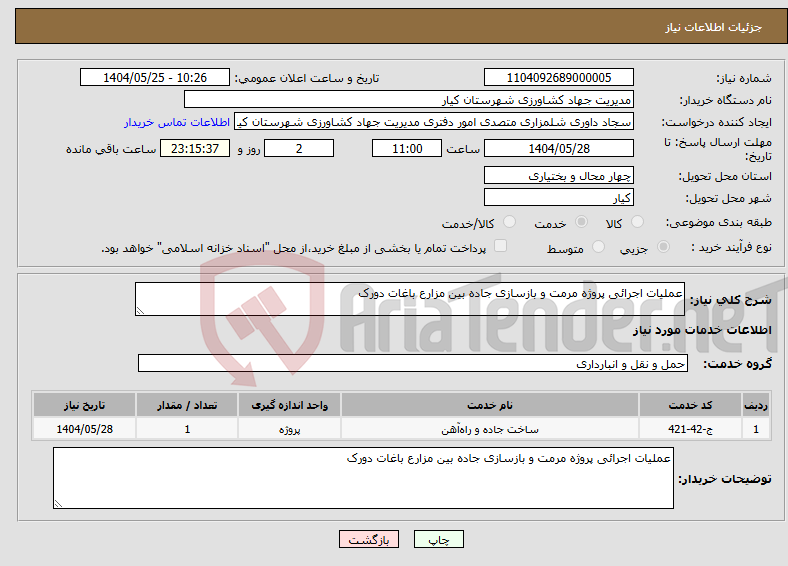The height and width of the screenshot is (566, 788).
Task: Click the ردیف column header
Action: pos(756,405)
